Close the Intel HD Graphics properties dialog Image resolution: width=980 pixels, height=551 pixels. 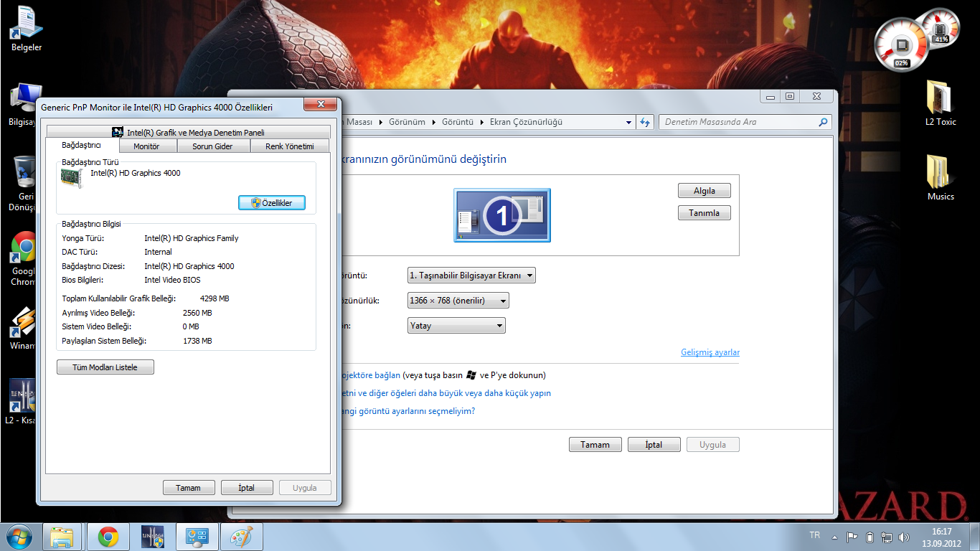tap(320, 105)
